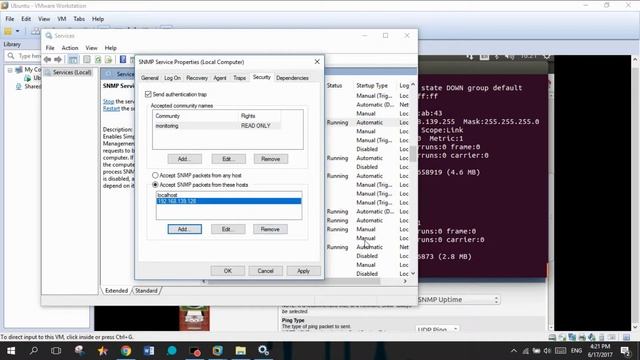Toggle the show/hide console tree icon in Services toolbar

click(x=73, y=60)
